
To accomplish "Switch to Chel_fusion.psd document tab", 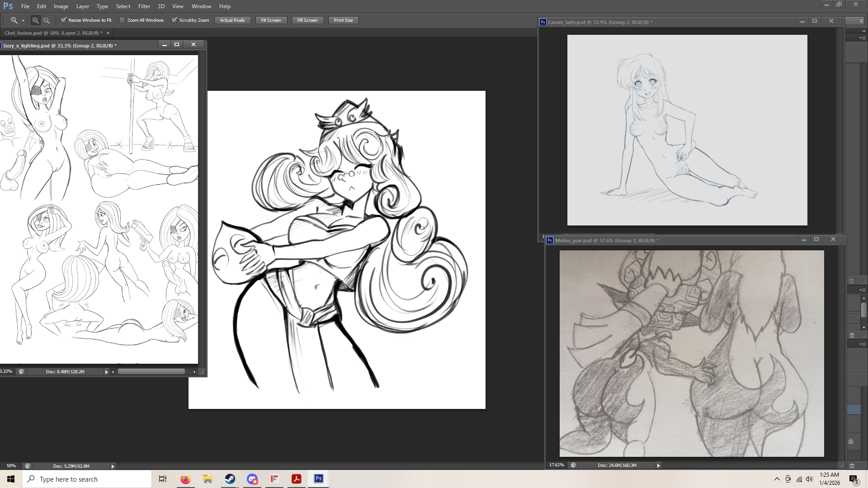I will click(x=53, y=33).
